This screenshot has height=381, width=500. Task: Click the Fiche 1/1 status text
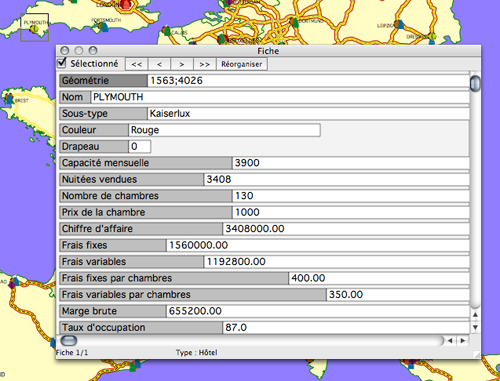tap(72, 353)
